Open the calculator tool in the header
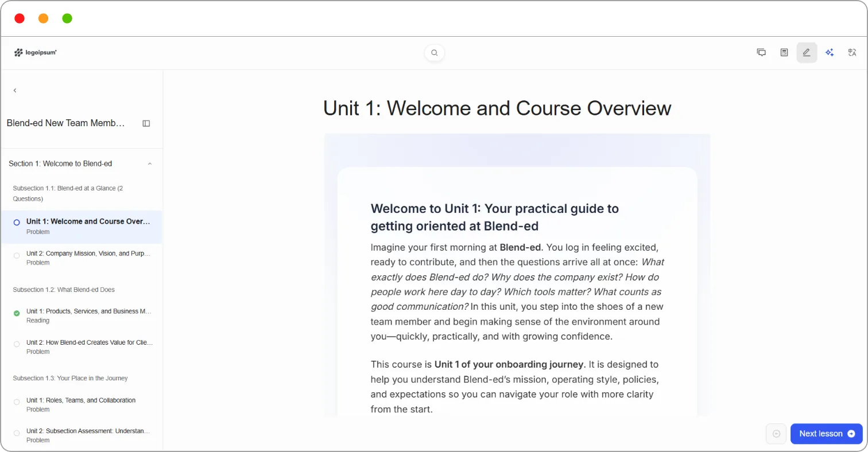This screenshot has width=868, height=452. click(784, 53)
